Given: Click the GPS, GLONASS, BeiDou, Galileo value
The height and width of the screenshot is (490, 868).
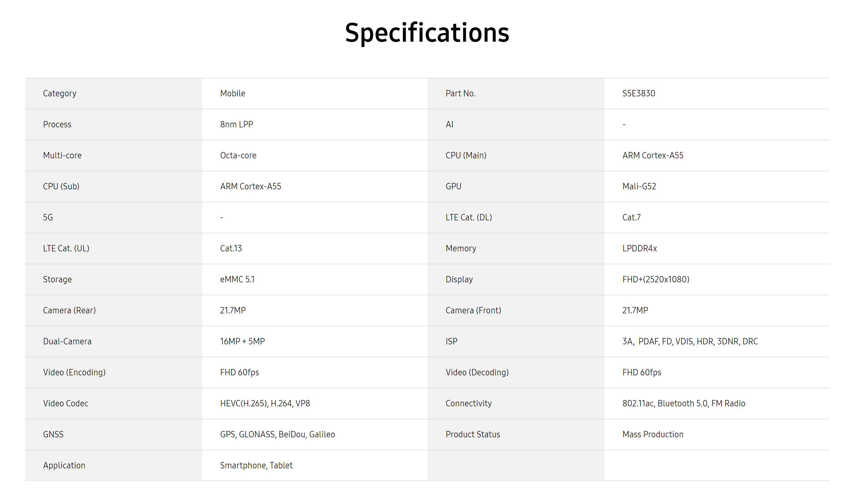Looking at the screenshot, I should (277, 434).
